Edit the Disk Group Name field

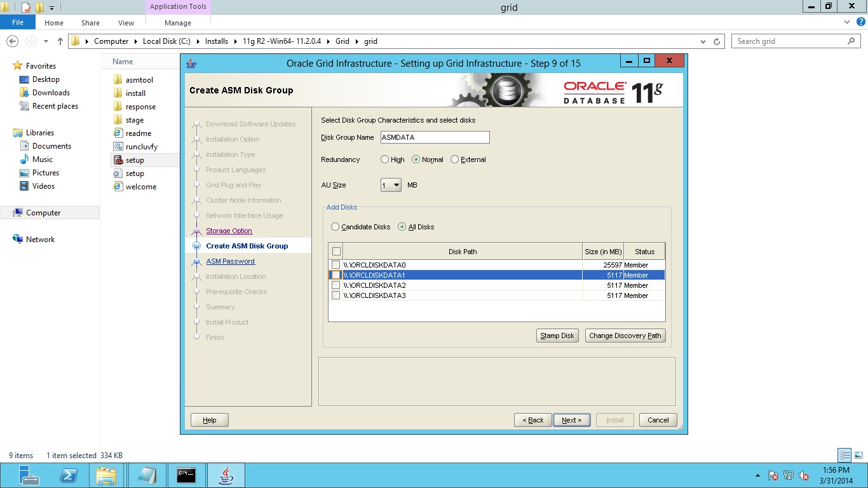[x=435, y=137]
